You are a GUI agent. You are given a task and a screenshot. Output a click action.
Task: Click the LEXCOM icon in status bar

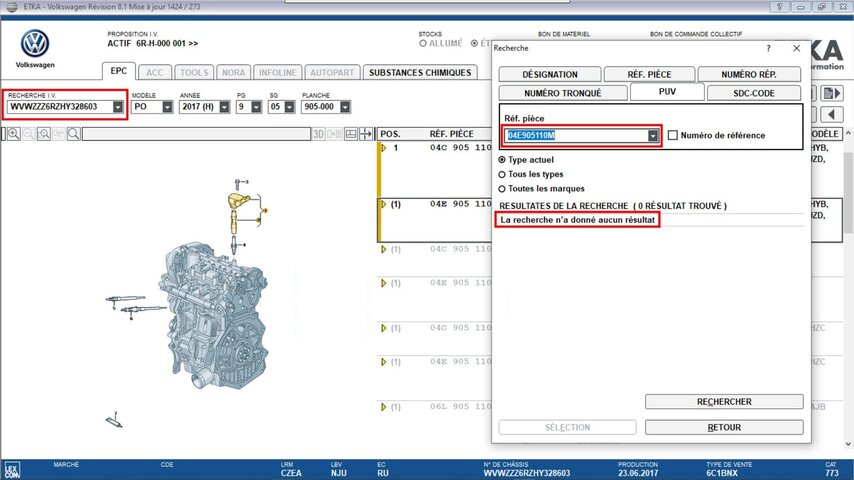(x=11, y=470)
